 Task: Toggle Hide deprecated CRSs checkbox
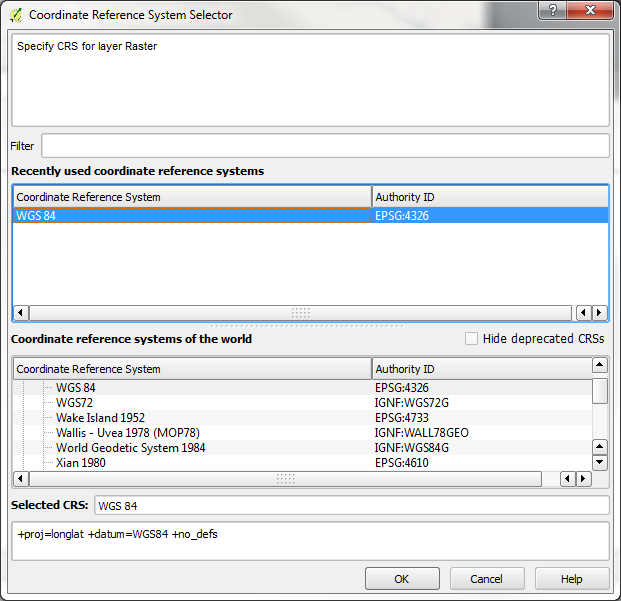coord(472,339)
